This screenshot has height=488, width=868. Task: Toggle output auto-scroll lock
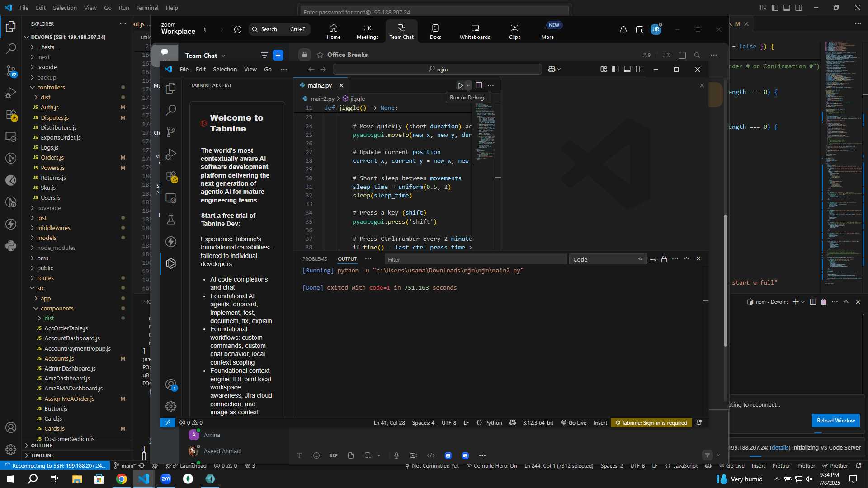click(664, 259)
